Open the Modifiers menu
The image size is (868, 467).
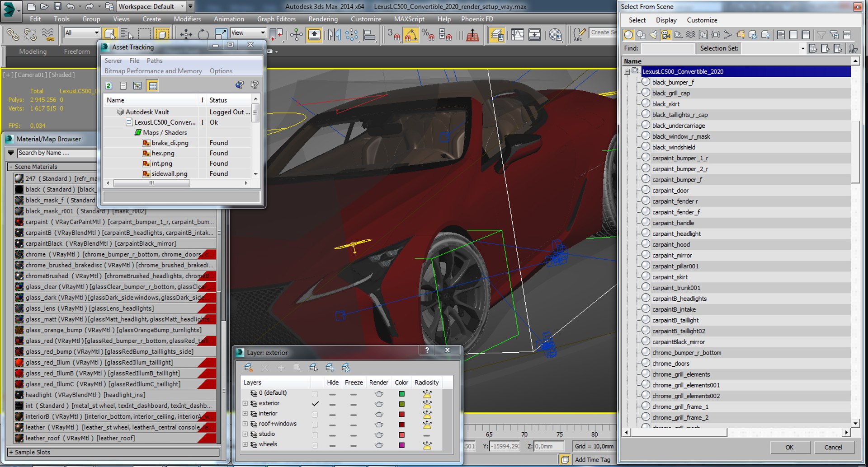click(187, 19)
